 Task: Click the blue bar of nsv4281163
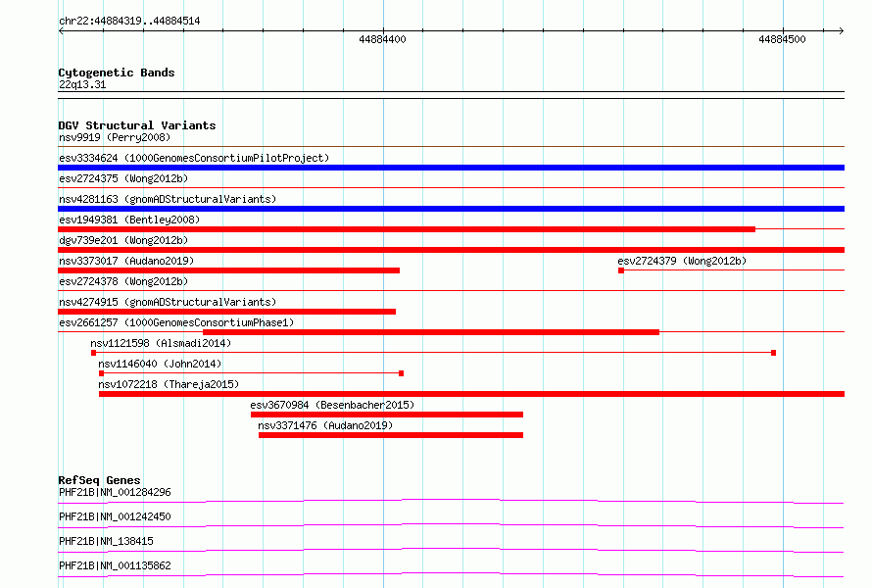point(451,209)
